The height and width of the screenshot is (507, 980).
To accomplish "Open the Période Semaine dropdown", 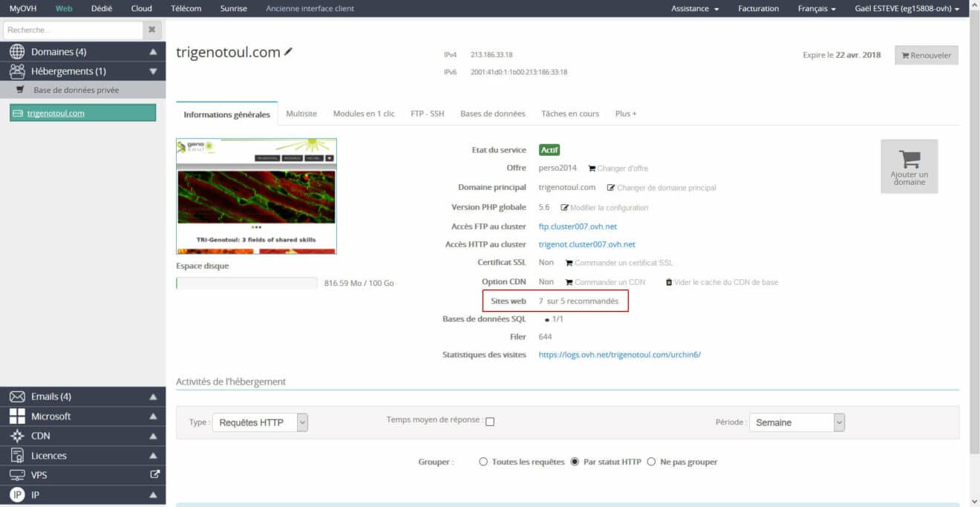I will click(x=797, y=422).
